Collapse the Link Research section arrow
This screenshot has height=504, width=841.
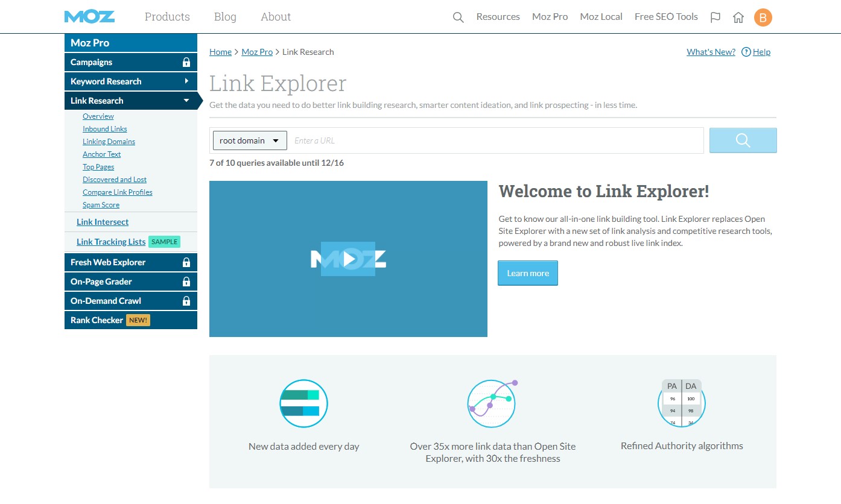(186, 101)
